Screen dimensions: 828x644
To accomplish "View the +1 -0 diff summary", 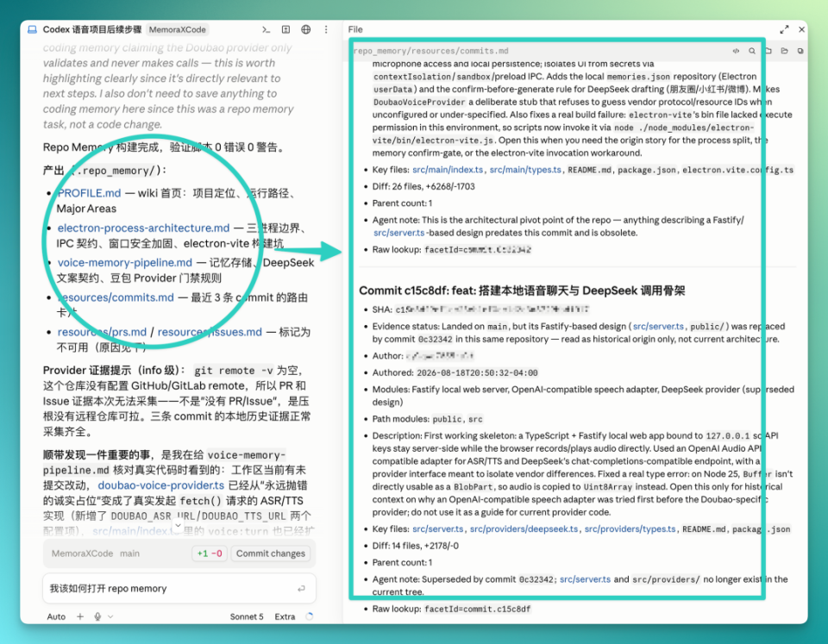I will pos(210,553).
